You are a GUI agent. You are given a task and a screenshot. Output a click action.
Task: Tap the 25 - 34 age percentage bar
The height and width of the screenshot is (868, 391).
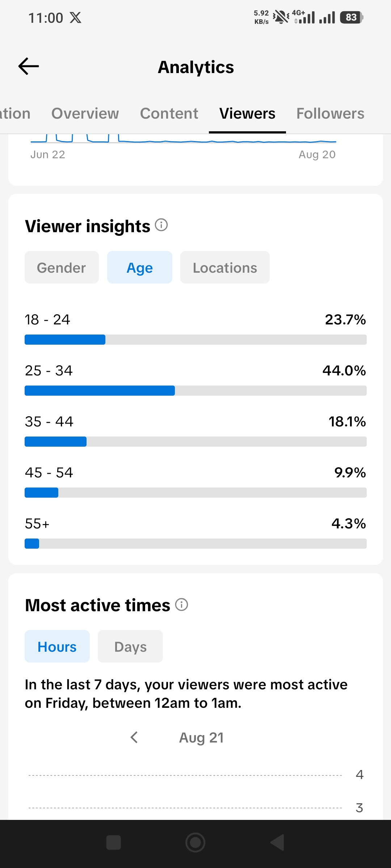[x=195, y=391]
